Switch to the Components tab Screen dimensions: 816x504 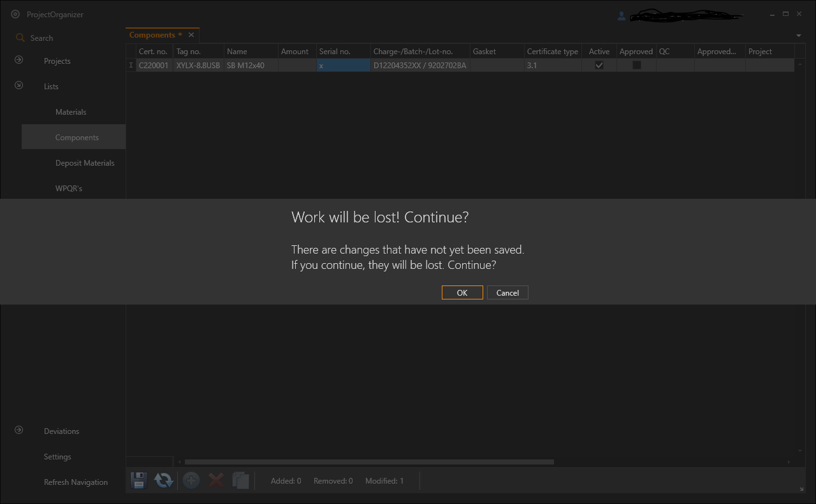153,34
